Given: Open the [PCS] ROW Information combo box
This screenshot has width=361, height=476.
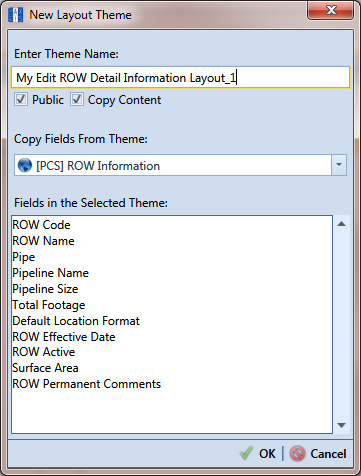Looking at the screenshot, I should (x=180, y=165).
